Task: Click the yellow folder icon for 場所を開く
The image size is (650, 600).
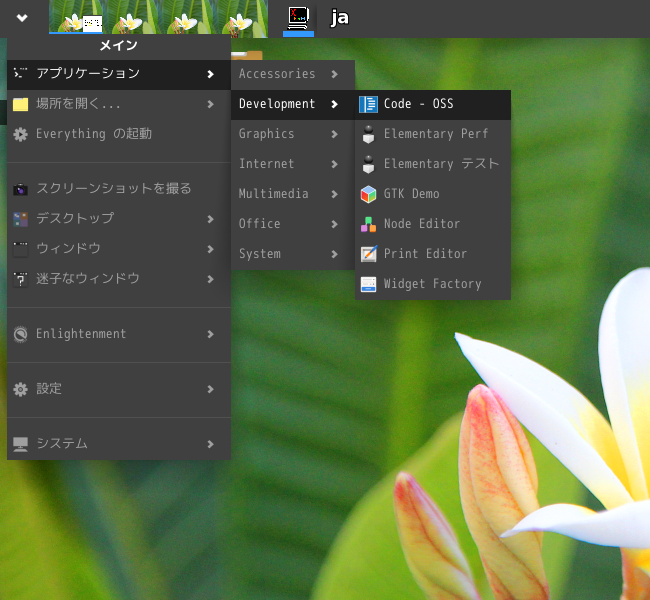Action: pos(20,104)
